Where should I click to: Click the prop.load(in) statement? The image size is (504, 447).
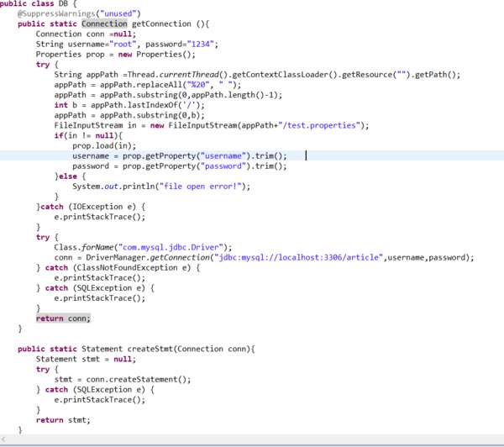(104, 146)
